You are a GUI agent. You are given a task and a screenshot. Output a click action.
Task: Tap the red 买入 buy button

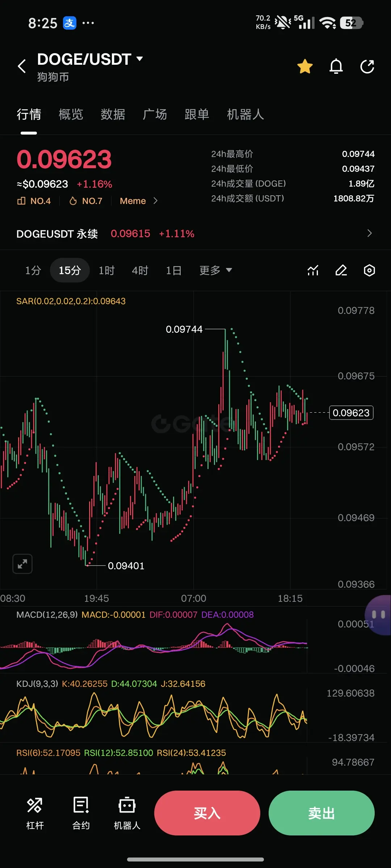(207, 813)
